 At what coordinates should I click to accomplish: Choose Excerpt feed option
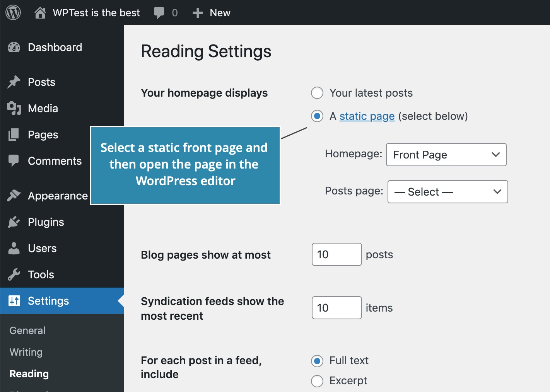coord(317,381)
